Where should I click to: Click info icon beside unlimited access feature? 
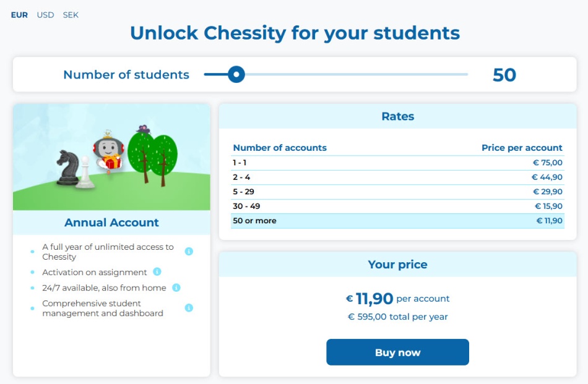[189, 251]
